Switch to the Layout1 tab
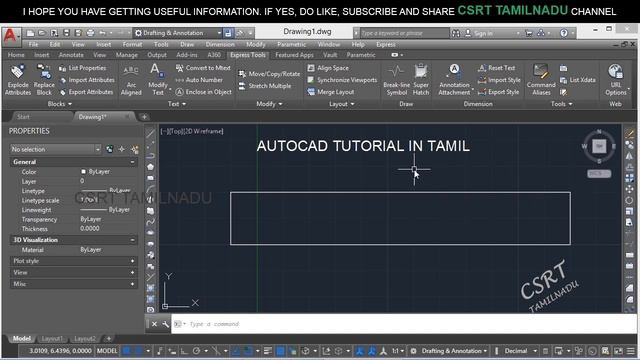The height and width of the screenshot is (360, 640). [x=52, y=339]
